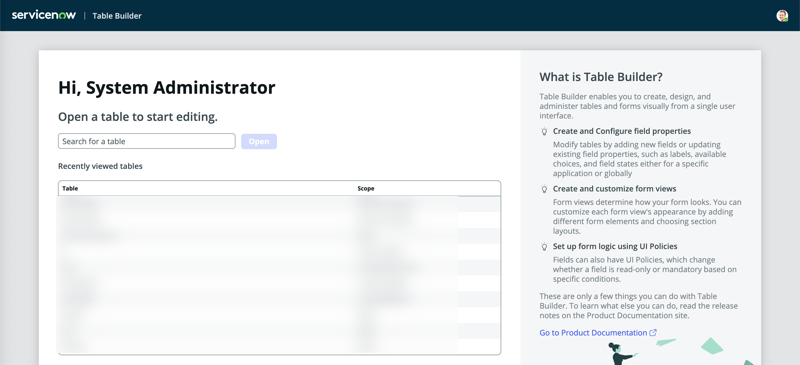Click the Table Builder header title
The width and height of the screenshot is (800, 365).
[117, 16]
